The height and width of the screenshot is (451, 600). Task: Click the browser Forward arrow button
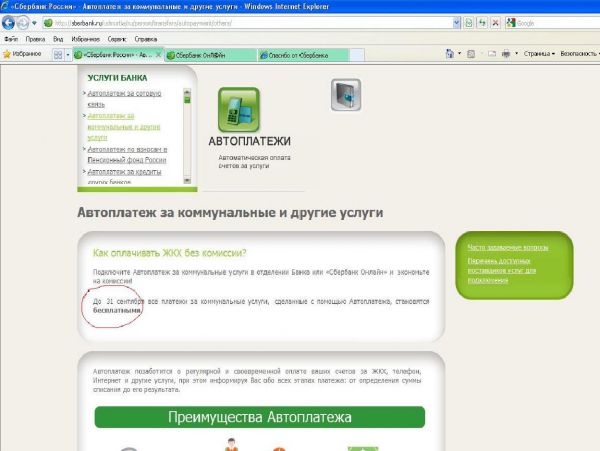23,23
